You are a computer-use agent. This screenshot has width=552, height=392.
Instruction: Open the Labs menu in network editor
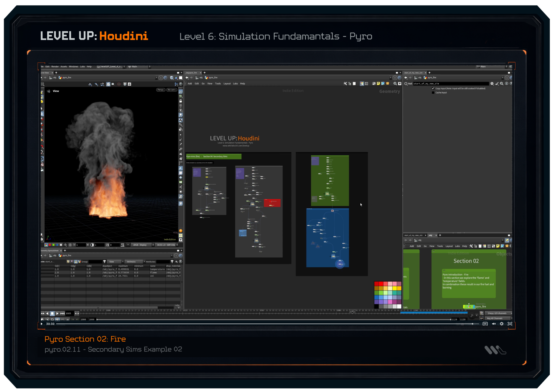pyautogui.click(x=235, y=84)
